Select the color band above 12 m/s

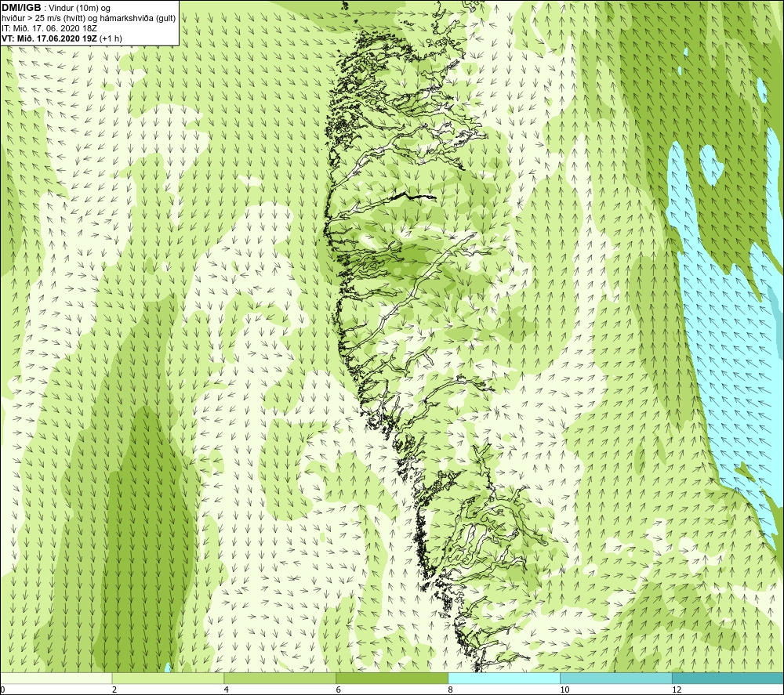coord(728,679)
